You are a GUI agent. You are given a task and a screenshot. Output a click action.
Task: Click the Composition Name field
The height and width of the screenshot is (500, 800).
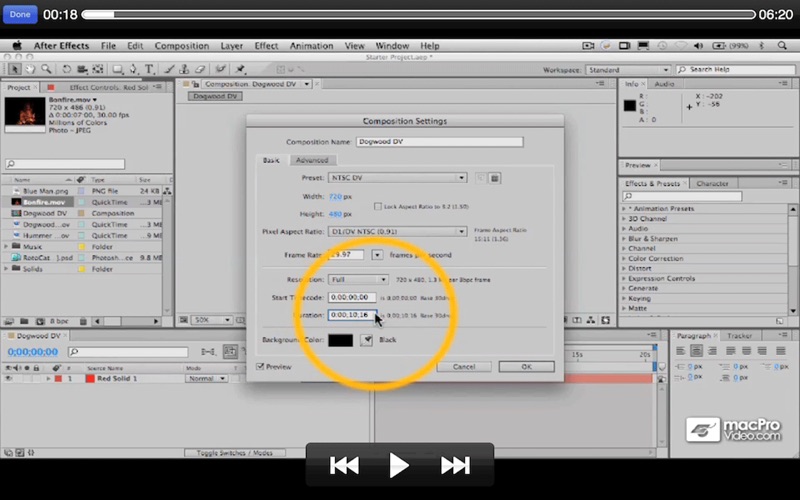point(439,141)
